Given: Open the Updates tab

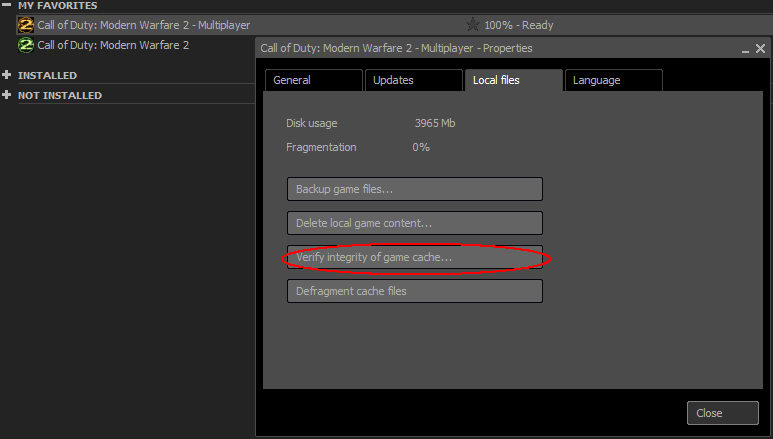Looking at the screenshot, I should [413, 80].
